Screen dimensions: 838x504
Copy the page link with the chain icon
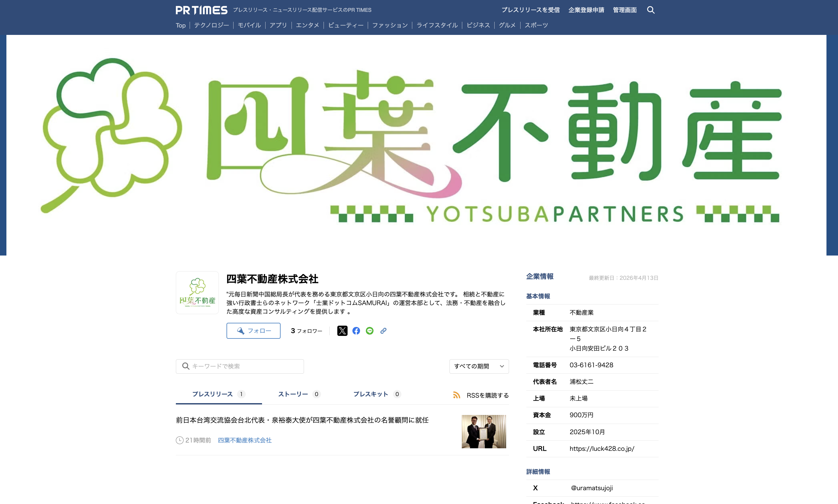383,330
